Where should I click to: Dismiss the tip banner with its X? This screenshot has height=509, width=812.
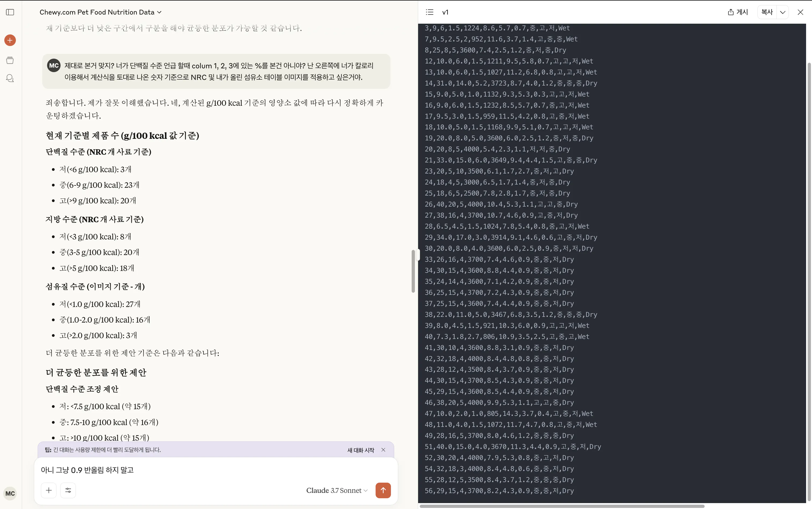[x=383, y=450]
